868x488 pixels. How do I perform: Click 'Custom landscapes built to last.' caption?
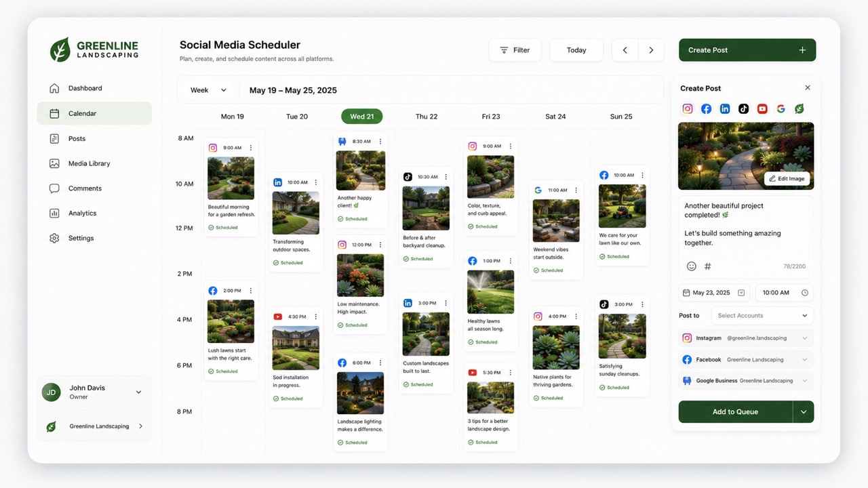[x=426, y=367]
